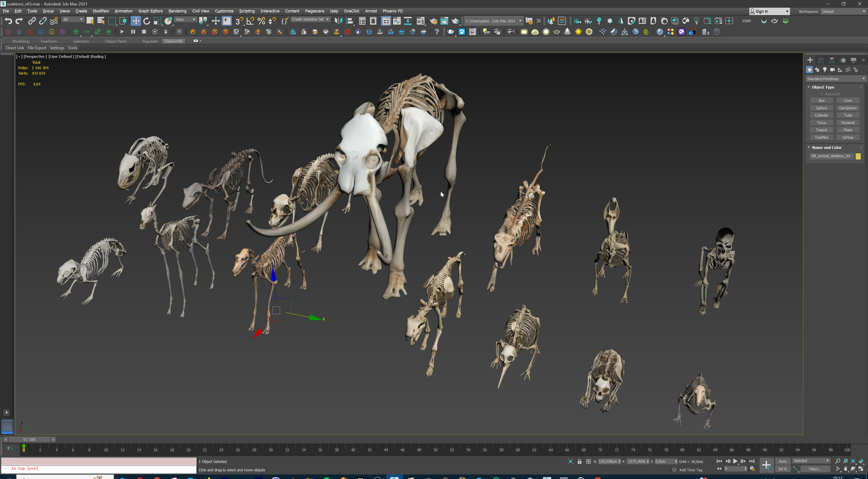The width and height of the screenshot is (868, 479).
Task: Select the Select and Link tool
Action: [x=32, y=21]
